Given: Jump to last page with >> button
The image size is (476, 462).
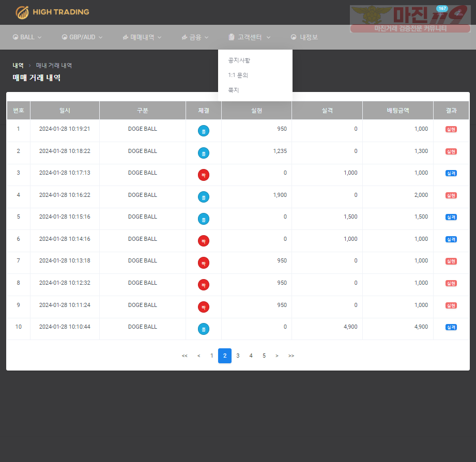Looking at the screenshot, I should [x=291, y=356].
